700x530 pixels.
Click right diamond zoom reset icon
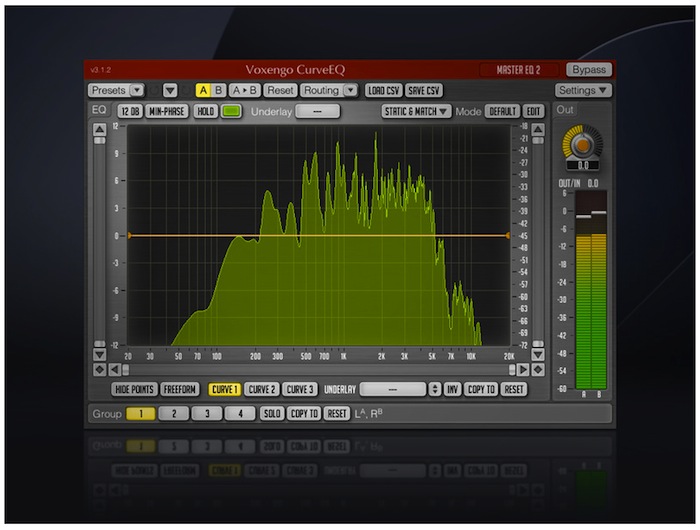click(x=538, y=370)
